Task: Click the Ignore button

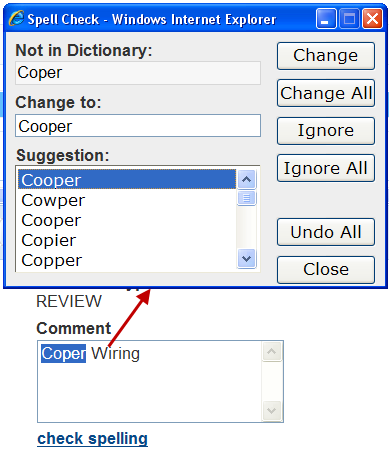Action: pos(326,131)
